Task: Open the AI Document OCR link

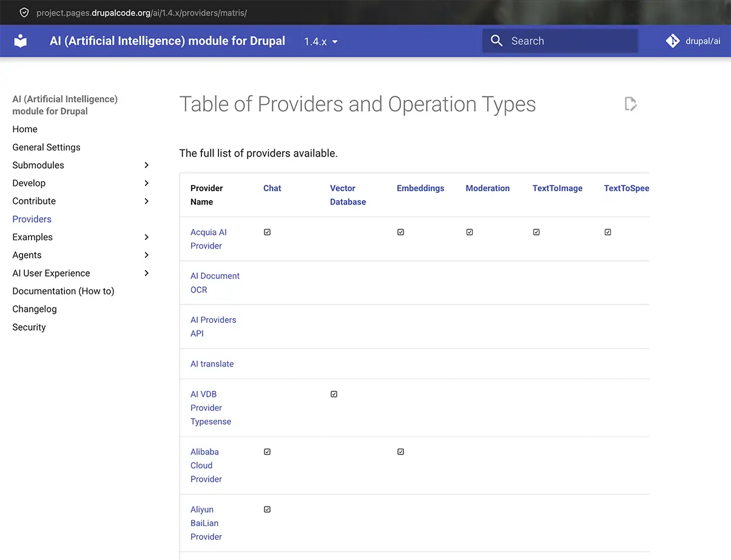Action: click(215, 283)
